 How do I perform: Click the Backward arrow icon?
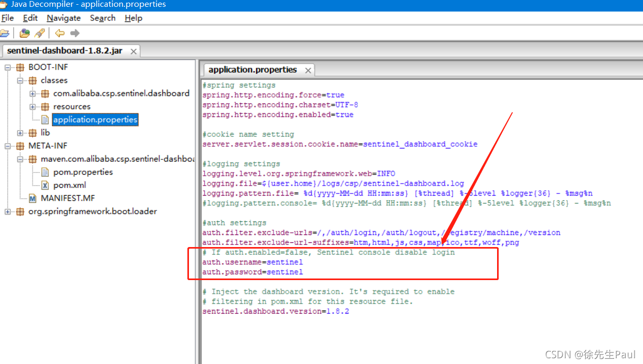[60, 33]
